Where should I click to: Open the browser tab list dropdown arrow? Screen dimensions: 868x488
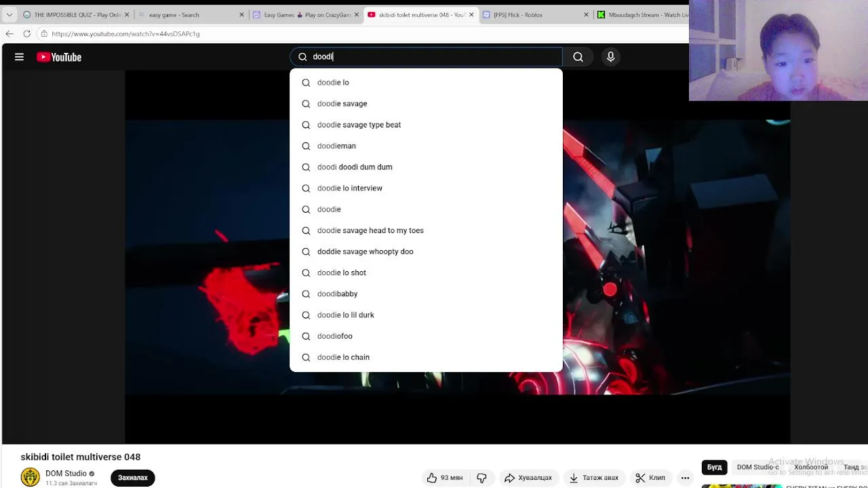(x=9, y=14)
